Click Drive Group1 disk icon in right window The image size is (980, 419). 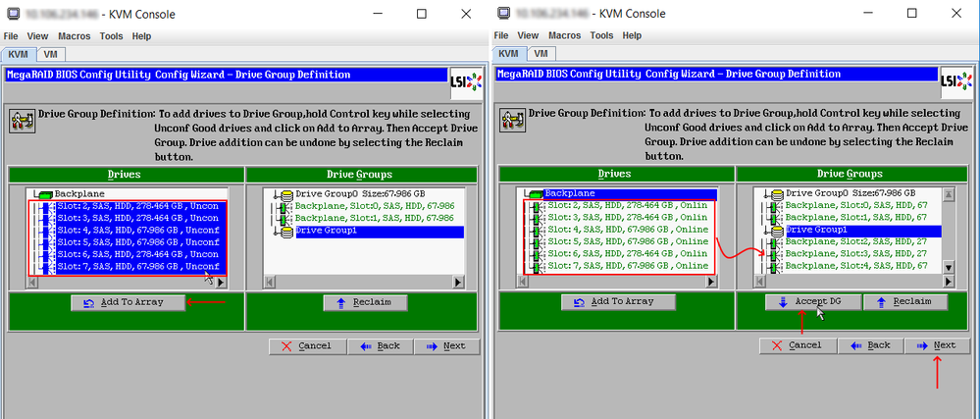pos(777,231)
